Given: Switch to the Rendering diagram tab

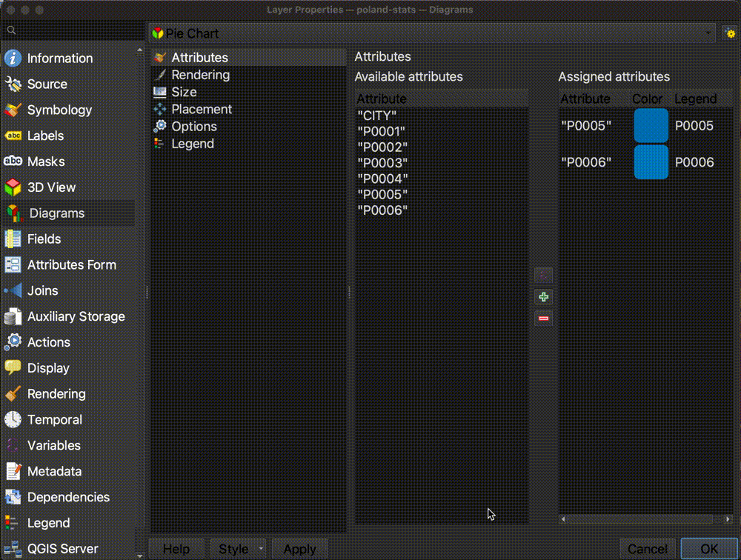Looking at the screenshot, I should click(x=249, y=75).
